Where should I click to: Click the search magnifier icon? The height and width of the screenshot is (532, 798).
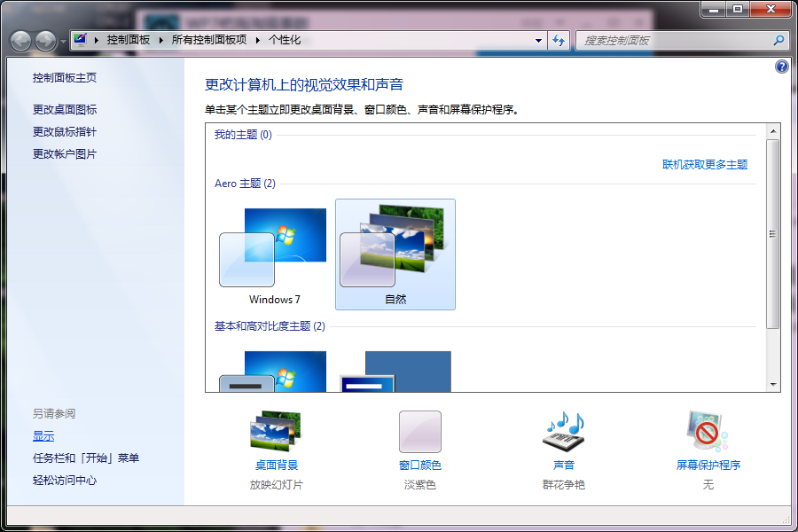(x=777, y=40)
